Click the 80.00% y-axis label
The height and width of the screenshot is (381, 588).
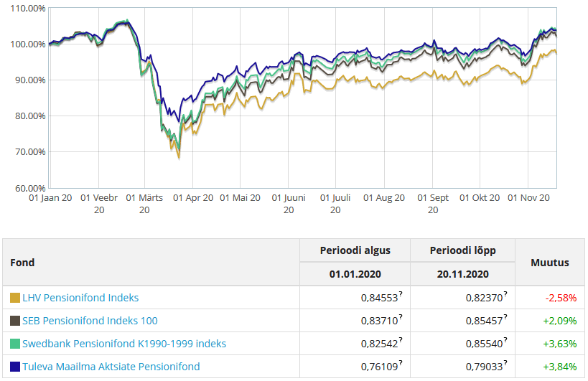click(x=30, y=116)
